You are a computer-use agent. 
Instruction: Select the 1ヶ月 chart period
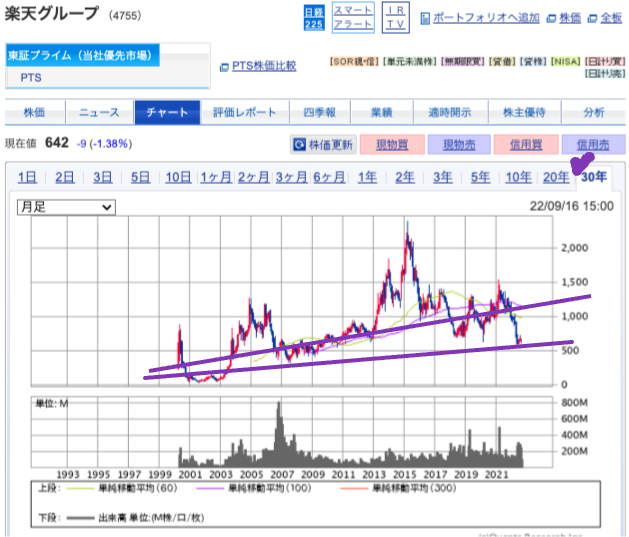(x=216, y=177)
